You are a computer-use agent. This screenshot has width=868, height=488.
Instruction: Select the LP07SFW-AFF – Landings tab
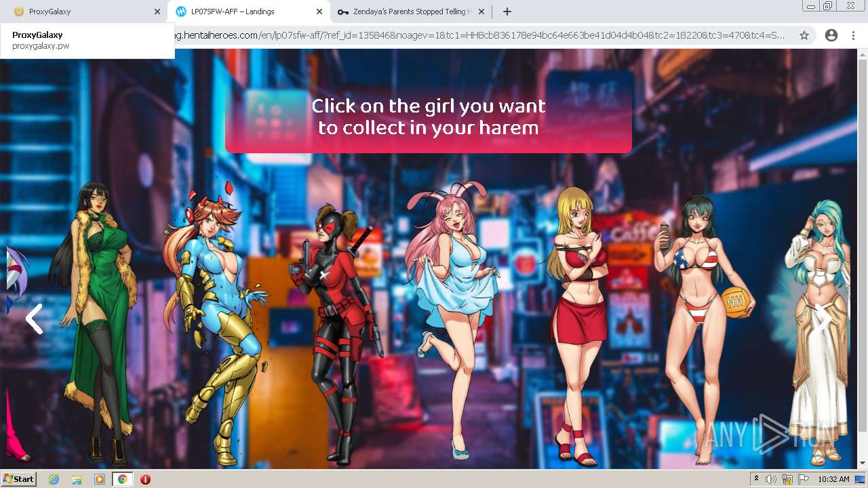click(248, 12)
